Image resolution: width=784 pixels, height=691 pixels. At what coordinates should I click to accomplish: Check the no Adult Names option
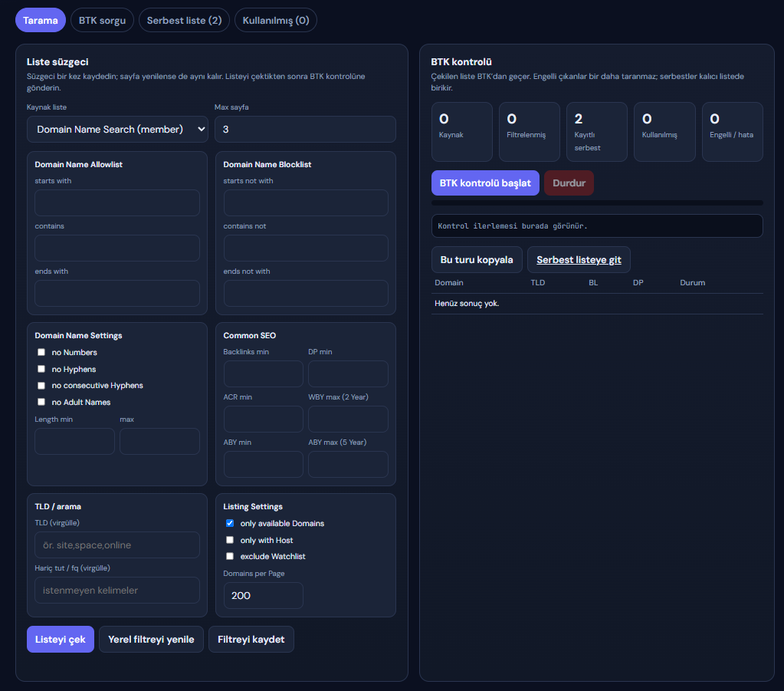tap(41, 402)
